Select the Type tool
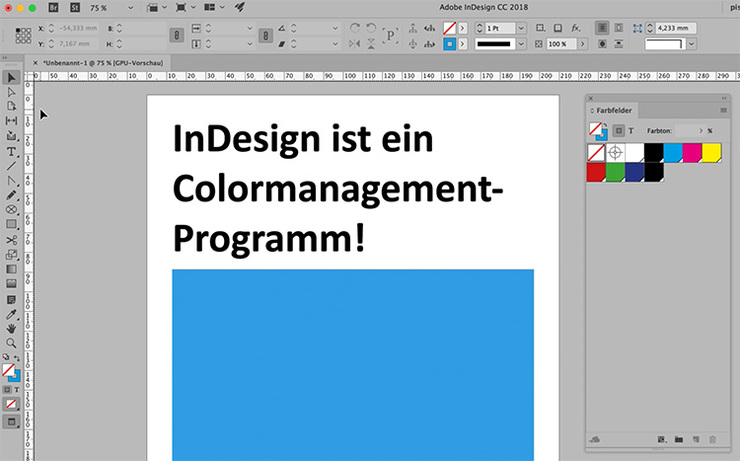The width and height of the screenshot is (740, 461). coord(11,151)
